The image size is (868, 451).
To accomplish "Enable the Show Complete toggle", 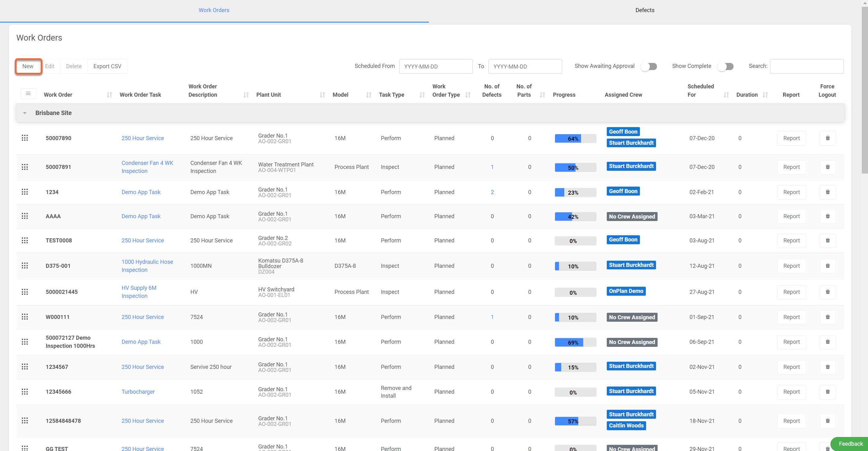I will (725, 66).
